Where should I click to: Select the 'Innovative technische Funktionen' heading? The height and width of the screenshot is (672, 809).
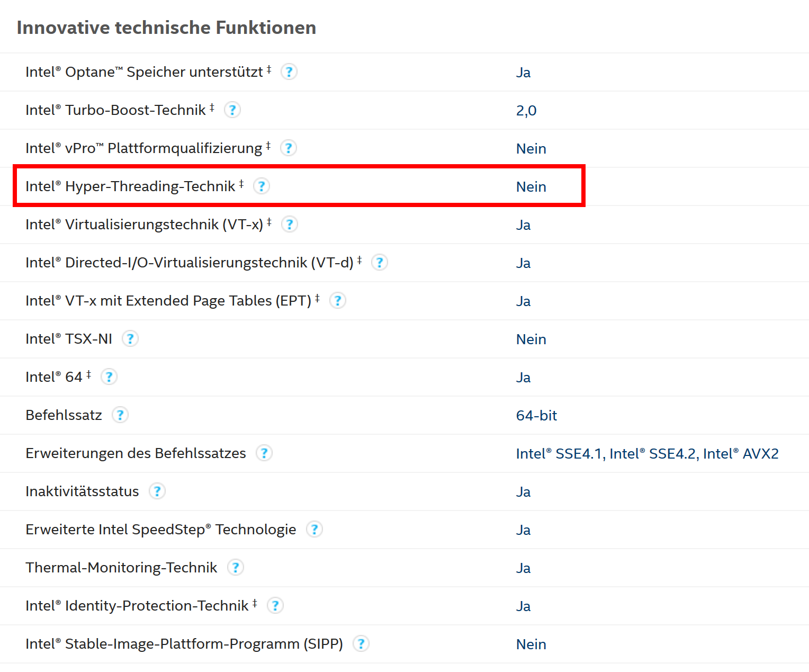point(166,28)
